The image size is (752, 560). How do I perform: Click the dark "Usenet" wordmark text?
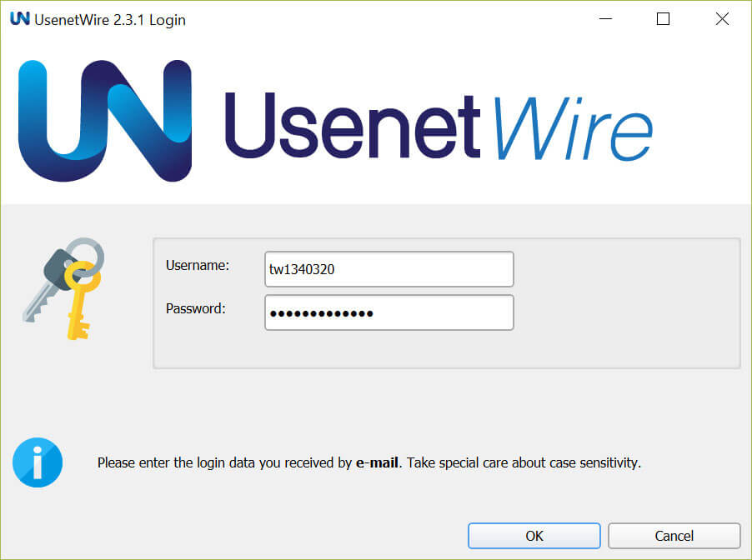(352, 125)
